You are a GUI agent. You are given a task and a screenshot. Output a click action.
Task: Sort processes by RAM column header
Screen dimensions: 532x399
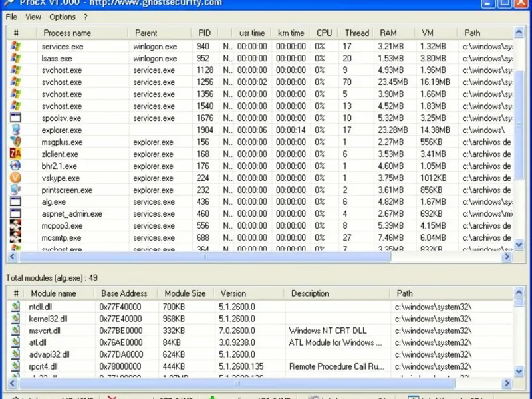(x=394, y=33)
